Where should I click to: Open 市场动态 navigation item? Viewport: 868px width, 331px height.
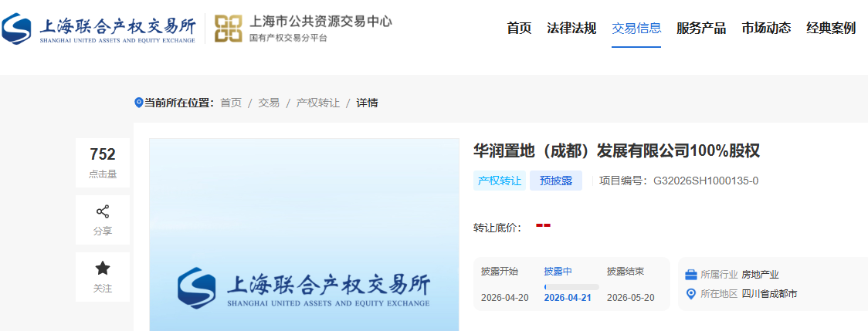(x=766, y=29)
